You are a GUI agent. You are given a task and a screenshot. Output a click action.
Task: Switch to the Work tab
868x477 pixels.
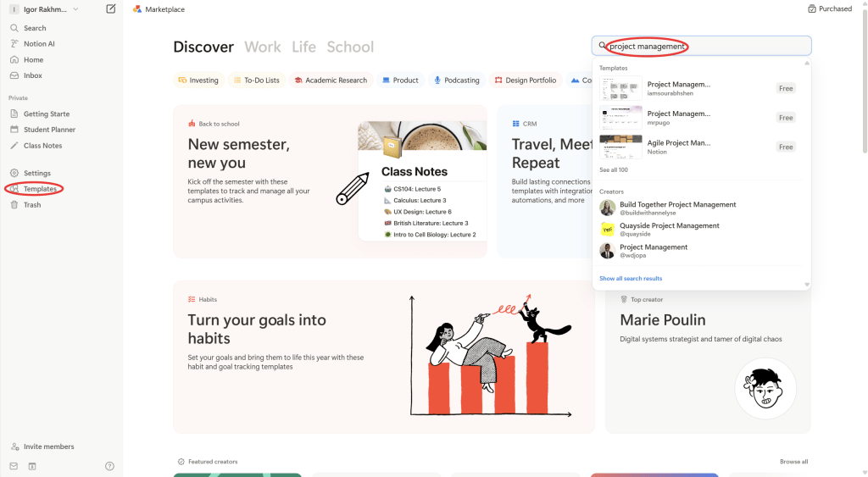pyautogui.click(x=263, y=47)
